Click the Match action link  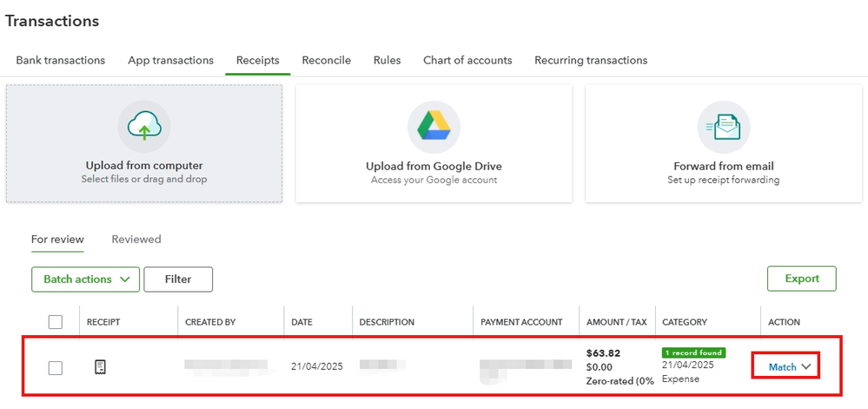click(782, 367)
